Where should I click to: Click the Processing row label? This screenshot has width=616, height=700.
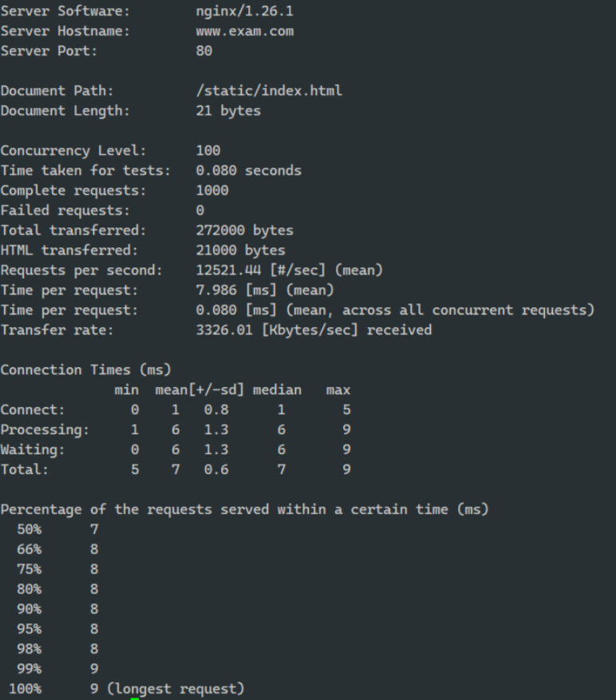click(x=45, y=430)
